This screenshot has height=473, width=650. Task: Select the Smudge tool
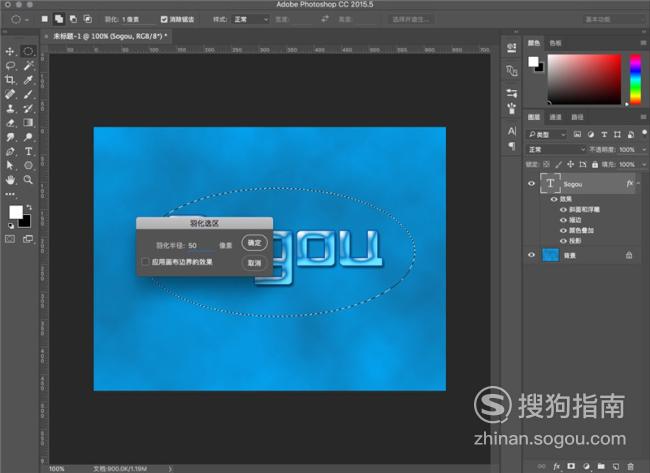(x=10, y=137)
